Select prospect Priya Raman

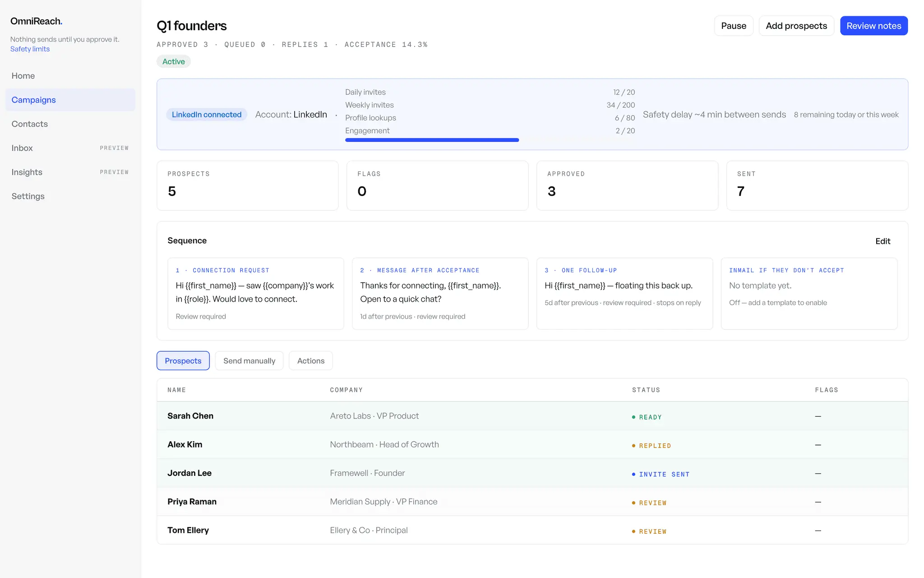pyautogui.click(x=532, y=502)
